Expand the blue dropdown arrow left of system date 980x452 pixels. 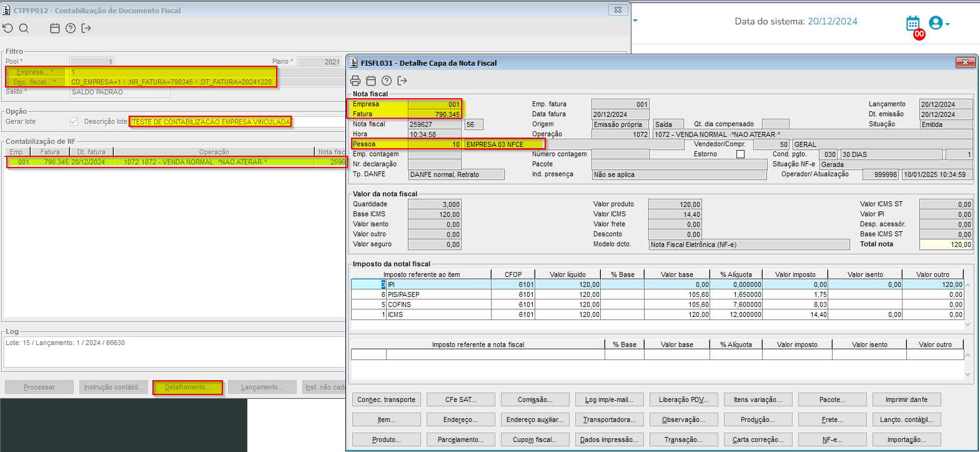[x=635, y=21]
